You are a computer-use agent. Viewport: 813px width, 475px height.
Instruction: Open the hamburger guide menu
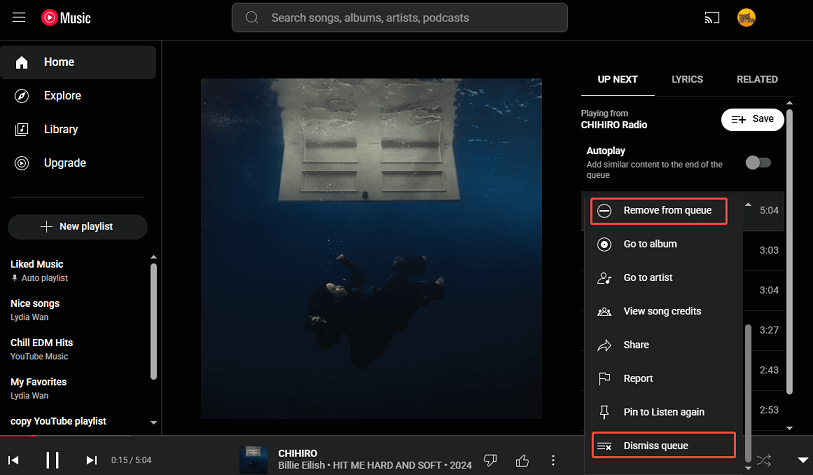[x=19, y=18]
